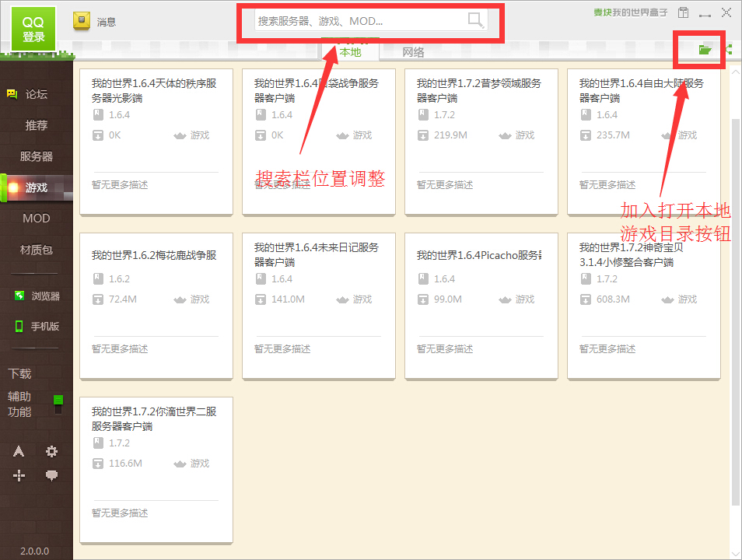Screen dimensions: 742x560
Task: Click the 下载 download link in sidebar
Action: (19, 373)
